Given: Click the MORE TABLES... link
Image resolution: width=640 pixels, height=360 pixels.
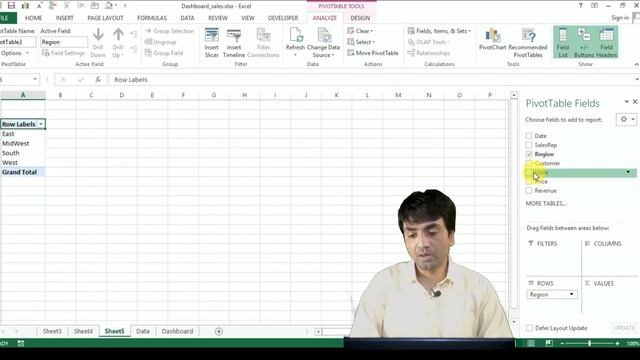Looking at the screenshot, I should point(546,203).
